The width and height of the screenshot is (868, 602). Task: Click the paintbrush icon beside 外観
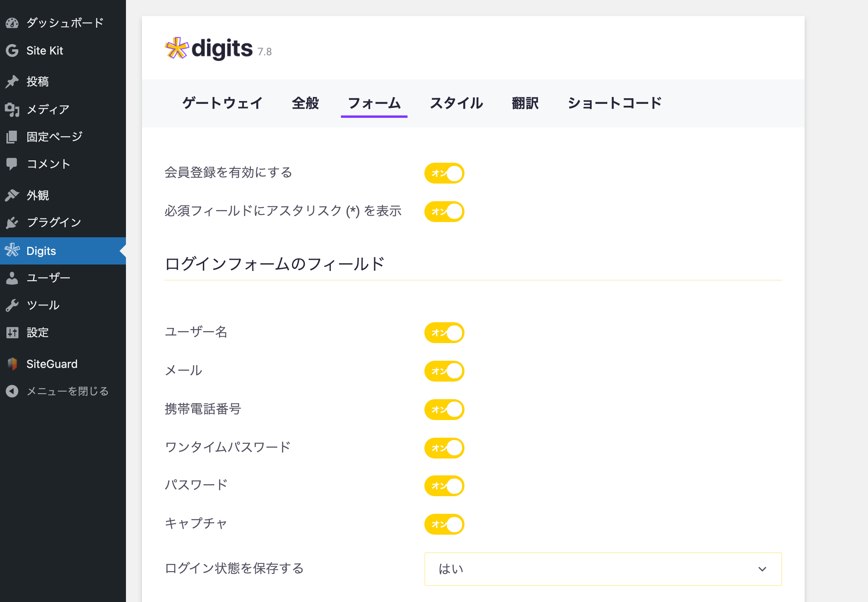coord(12,195)
